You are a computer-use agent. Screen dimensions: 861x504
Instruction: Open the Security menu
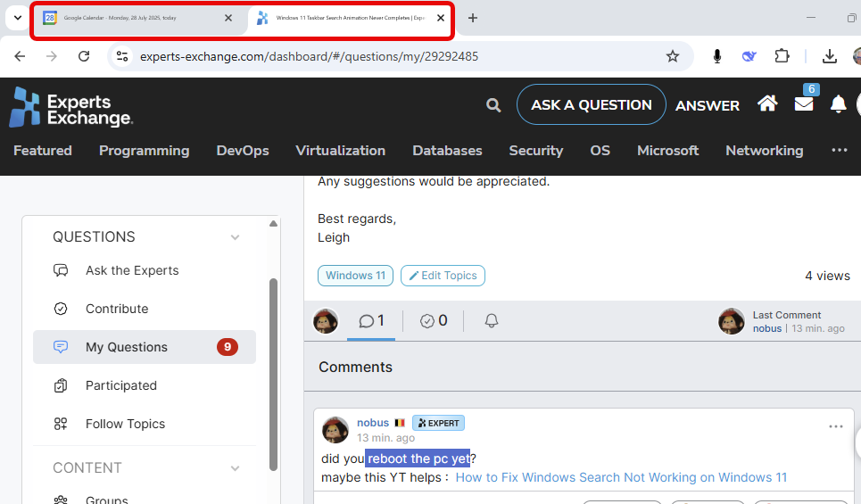tap(536, 151)
